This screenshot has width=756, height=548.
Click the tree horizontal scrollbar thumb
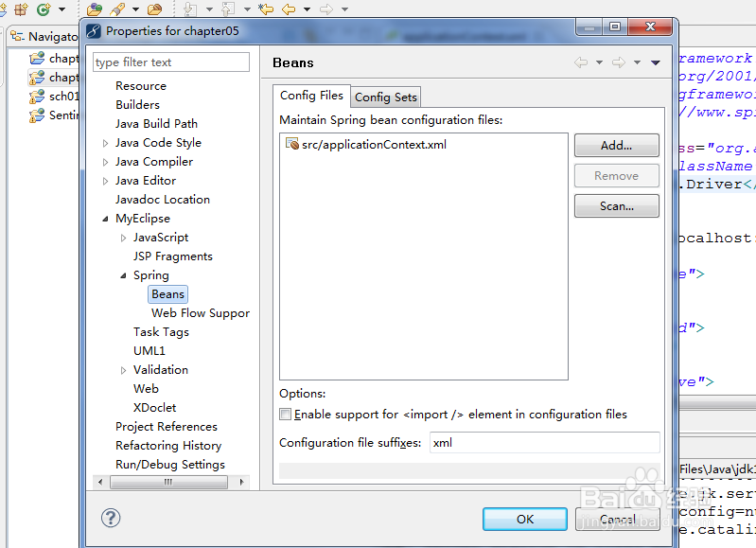pos(168,482)
